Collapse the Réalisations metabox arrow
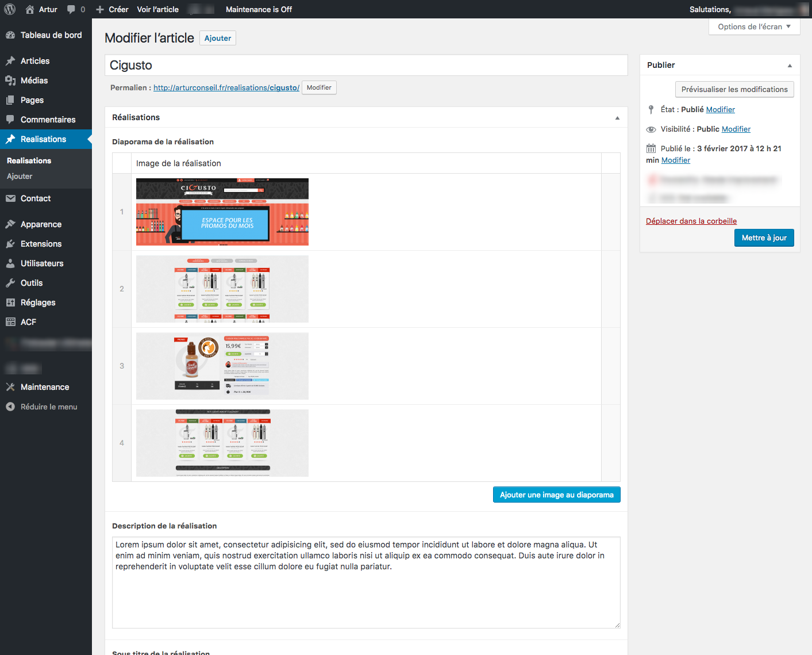812x655 pixels. point(617,118)
